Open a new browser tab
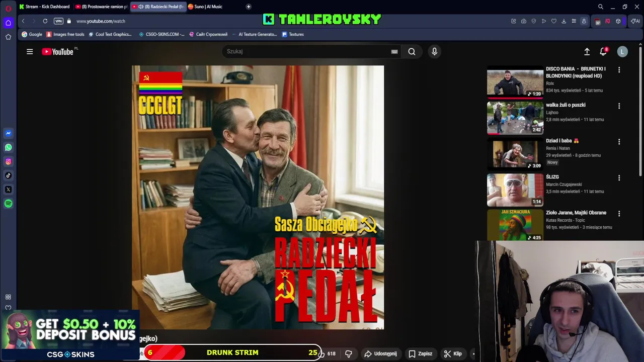The width and height of the screenshot is (644, 362). tap(249, 7)
